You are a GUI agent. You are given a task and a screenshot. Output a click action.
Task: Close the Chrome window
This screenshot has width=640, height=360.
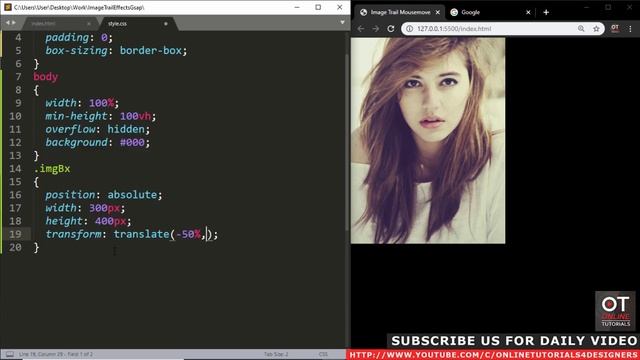pyautogui.click(x=629, y=7)
